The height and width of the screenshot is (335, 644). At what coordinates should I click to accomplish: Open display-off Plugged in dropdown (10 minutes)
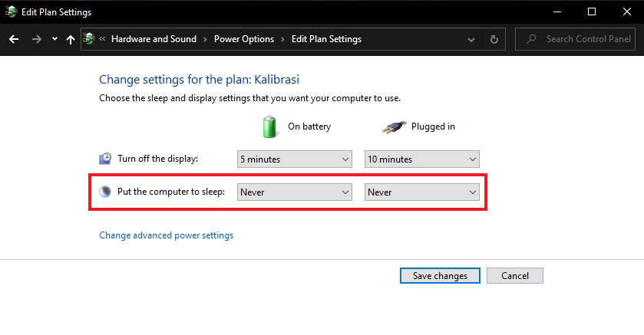421,159
